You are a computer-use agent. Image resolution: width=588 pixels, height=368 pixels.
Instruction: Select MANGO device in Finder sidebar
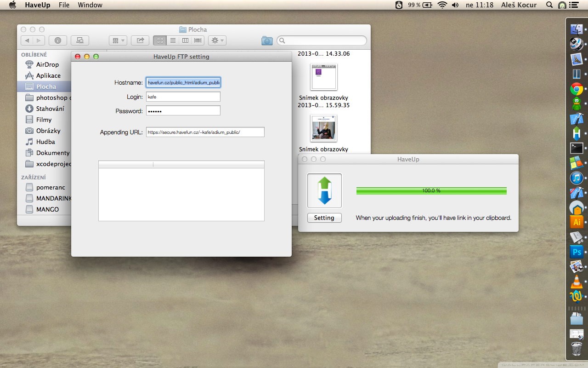click(44, 209)
